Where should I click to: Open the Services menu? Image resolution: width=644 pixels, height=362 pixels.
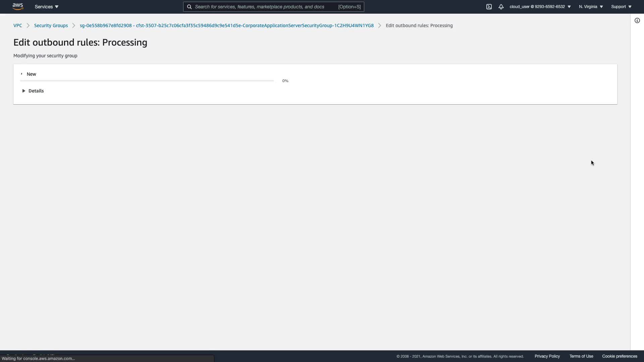[x=47, y=7]
